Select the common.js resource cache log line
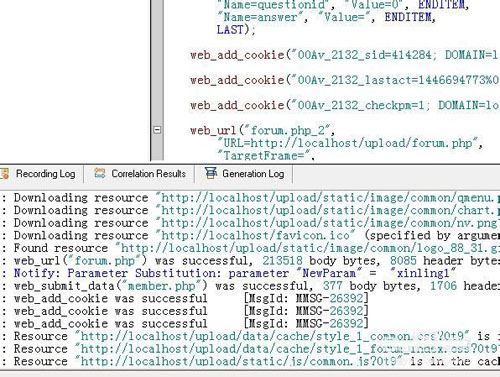The image size is (500, 377). tap(250, 362)
